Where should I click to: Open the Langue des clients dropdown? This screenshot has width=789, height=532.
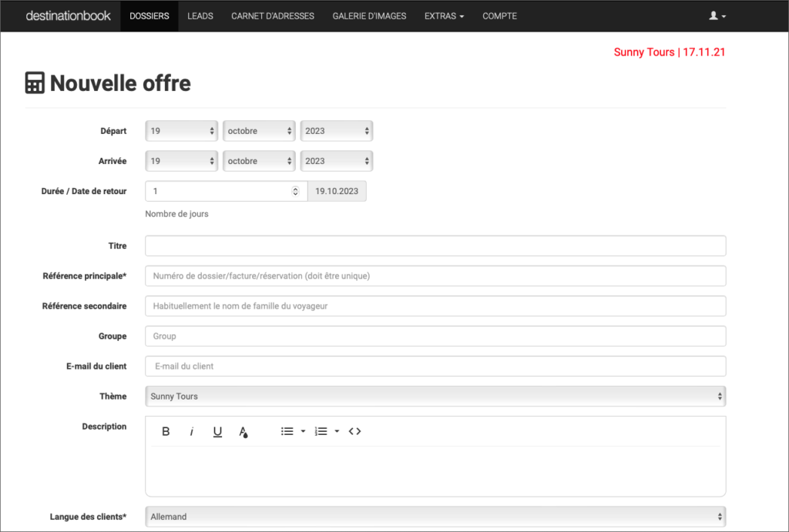(435, 517)
